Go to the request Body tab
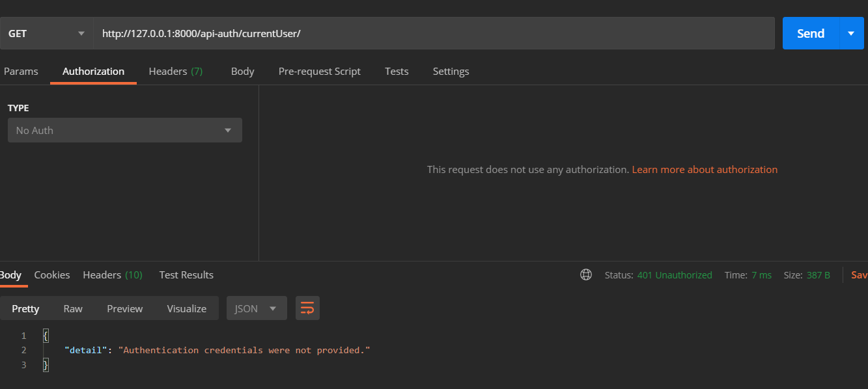Image resolution: width=868 pixels, height=389 pixels. point(242,72)
